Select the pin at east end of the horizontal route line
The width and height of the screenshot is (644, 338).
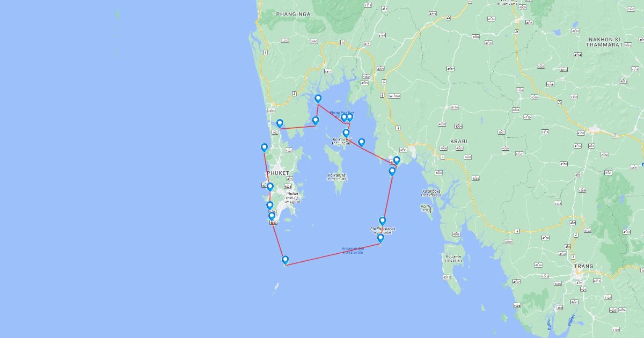316,121
